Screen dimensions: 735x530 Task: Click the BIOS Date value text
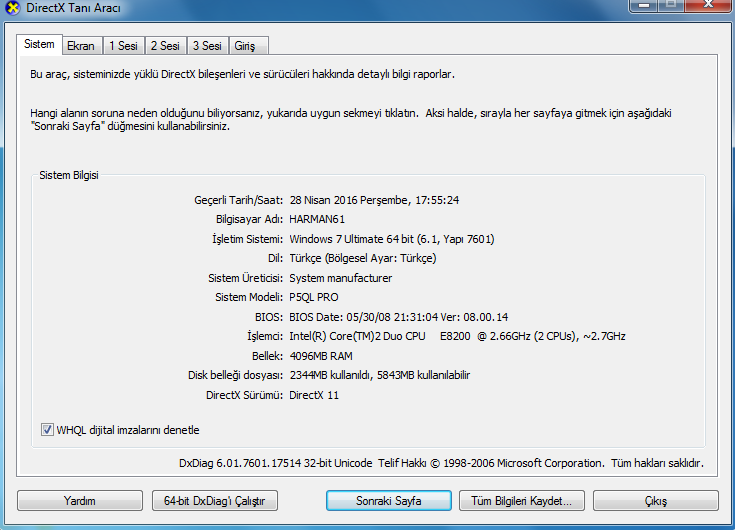(x=398, y=317)
